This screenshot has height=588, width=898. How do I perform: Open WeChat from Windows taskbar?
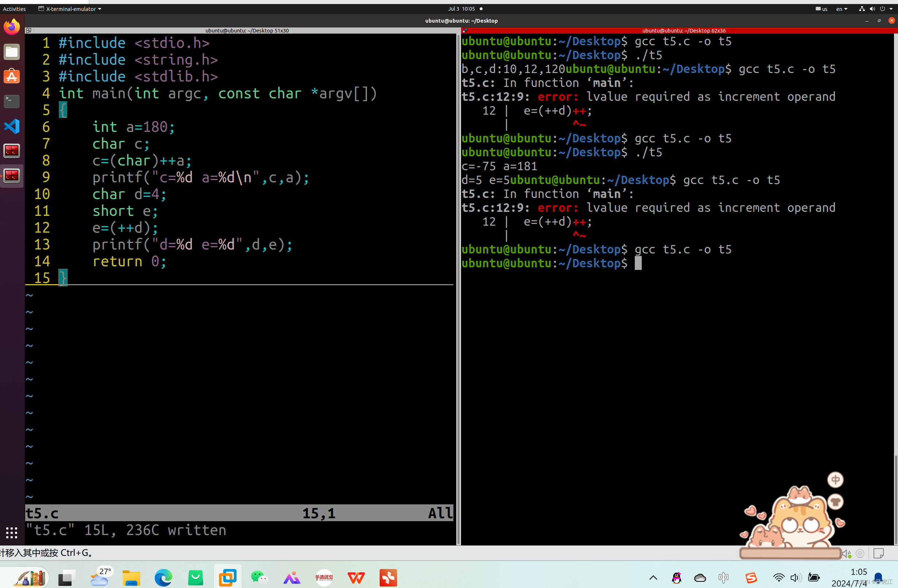tap(260, 577)
